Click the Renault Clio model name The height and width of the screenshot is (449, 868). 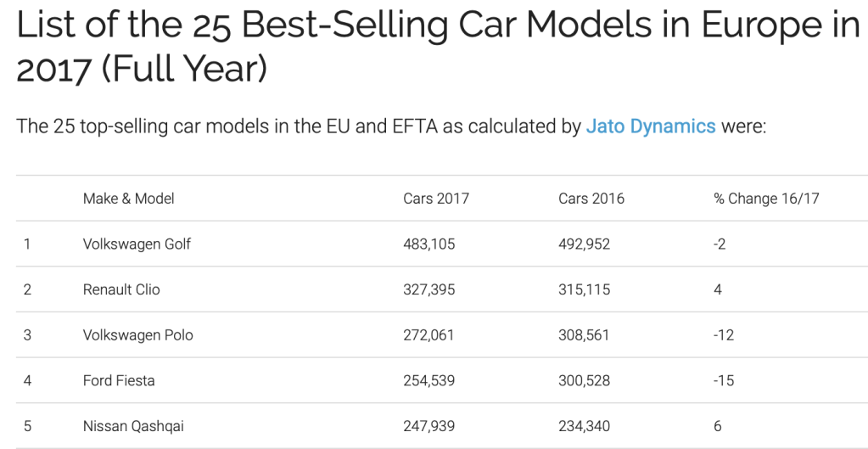point(121,289)
